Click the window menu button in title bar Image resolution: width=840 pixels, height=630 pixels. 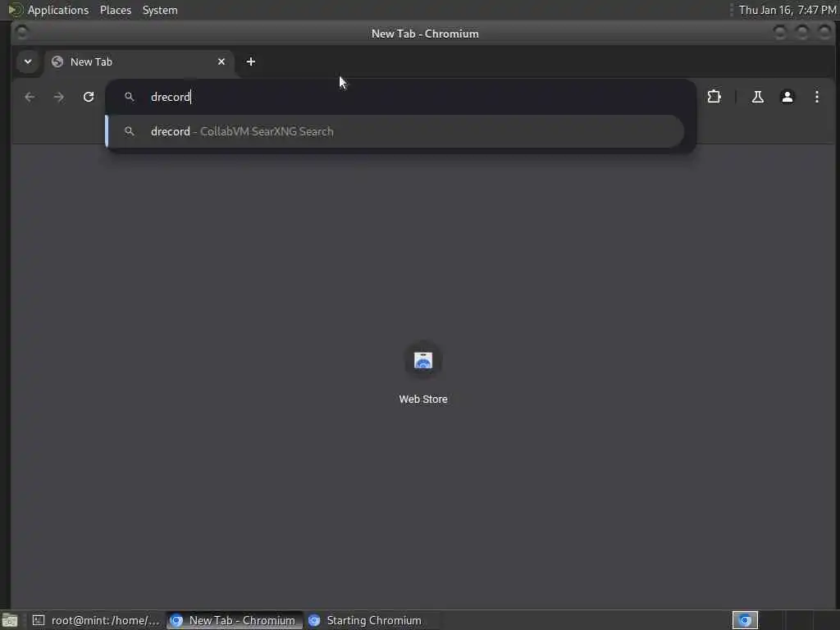point(22,33)
